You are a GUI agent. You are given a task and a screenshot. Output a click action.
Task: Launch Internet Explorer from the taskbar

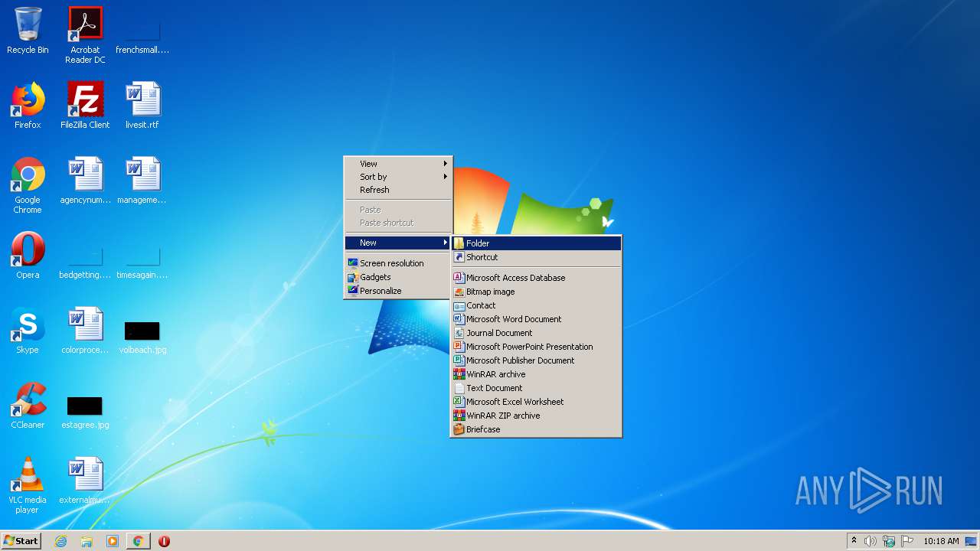[61, 541]
